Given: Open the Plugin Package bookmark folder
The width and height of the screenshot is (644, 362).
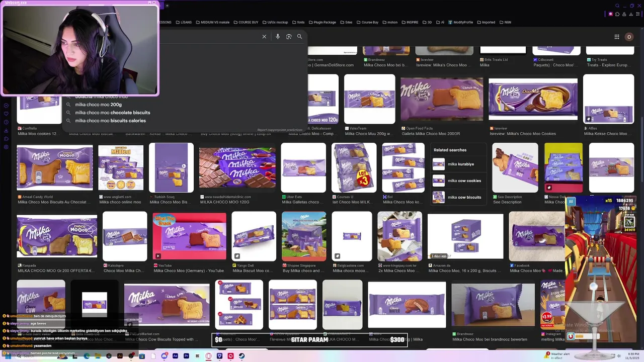Looking at the screenshot, I should (x=322, y=22).
